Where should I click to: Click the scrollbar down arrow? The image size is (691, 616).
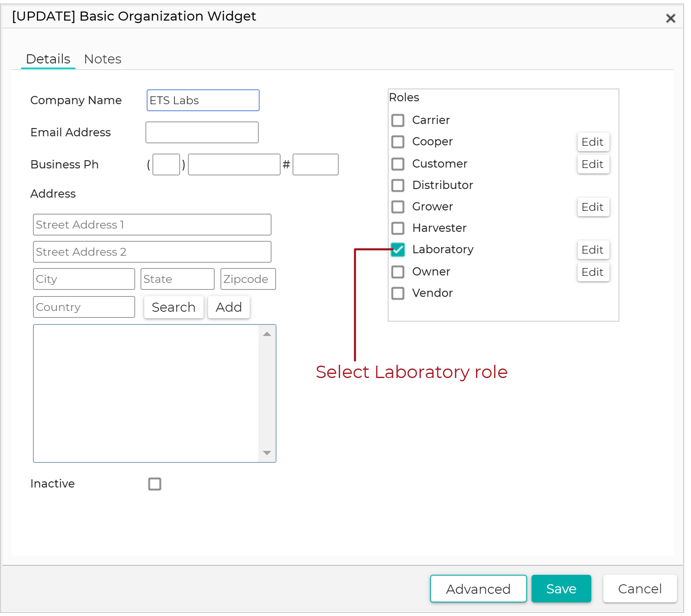[x=267, y=453]
